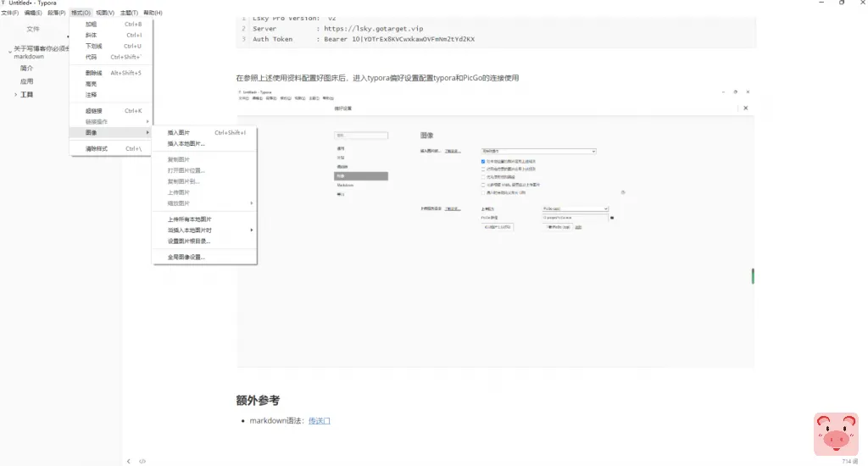Jump to 简介 in the outline
Image resolution: width=868 pixels, height=466 pixels.
(x=26, y=68)
